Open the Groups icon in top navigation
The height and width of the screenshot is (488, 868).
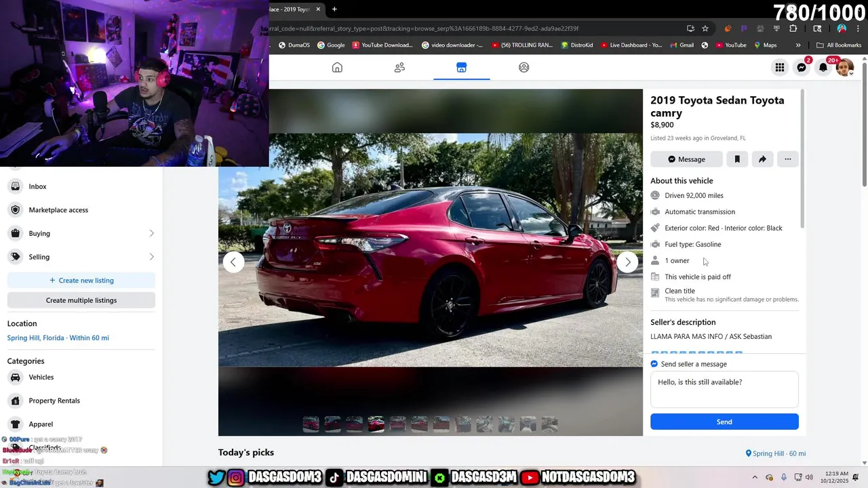(x=524, y=67)
